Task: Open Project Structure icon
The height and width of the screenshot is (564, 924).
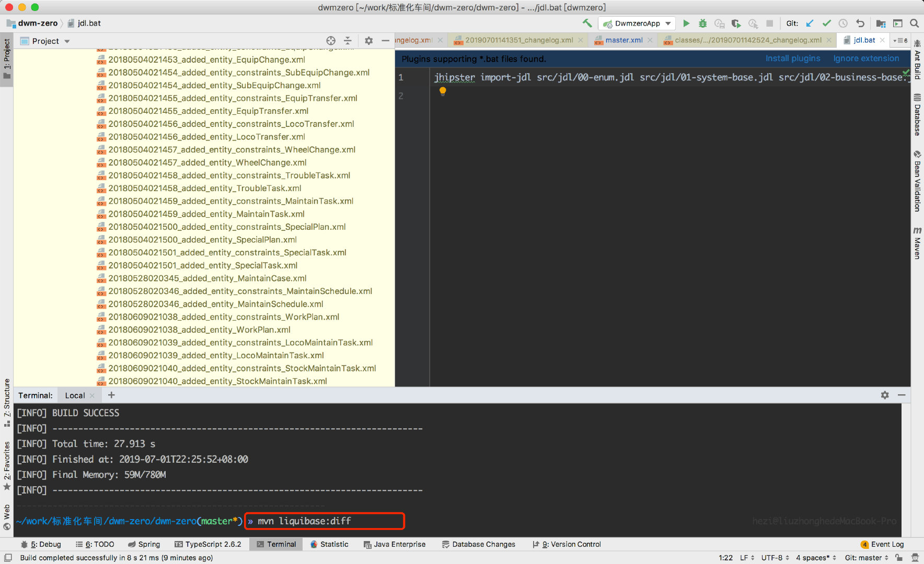Action: coord(881,23)
